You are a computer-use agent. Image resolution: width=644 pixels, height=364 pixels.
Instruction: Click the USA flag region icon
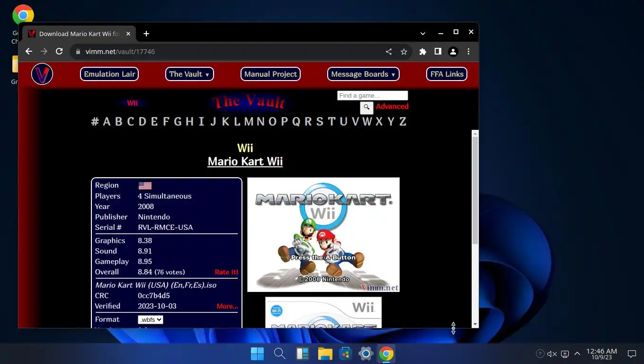click(x=145, y=186)
